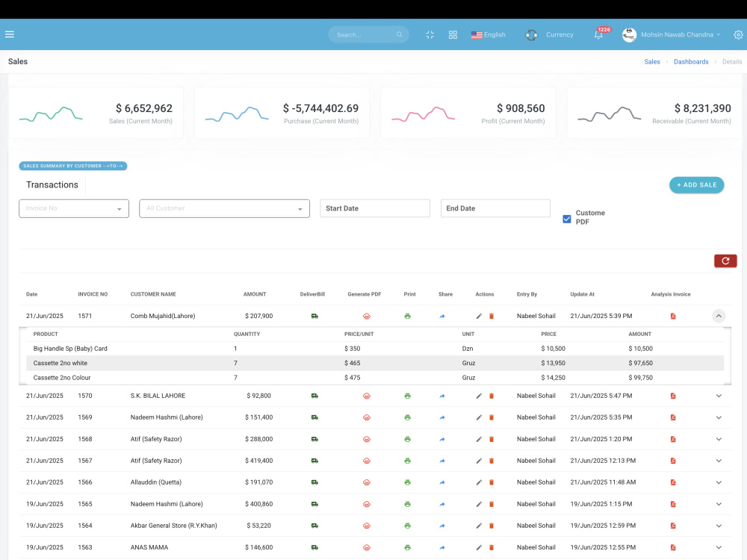The image size is (747, 560).
Task: Collapse invoice 1571 details row
Action: click(x=719, y=316)
